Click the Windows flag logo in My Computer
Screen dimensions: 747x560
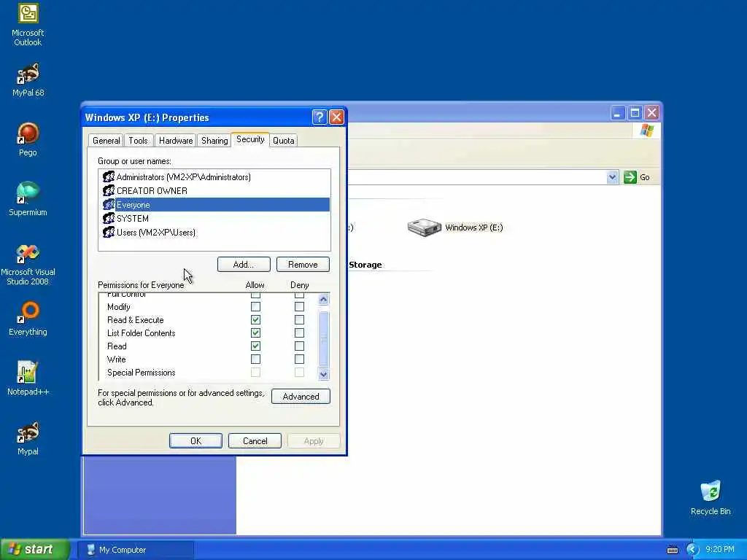[647, 131]
